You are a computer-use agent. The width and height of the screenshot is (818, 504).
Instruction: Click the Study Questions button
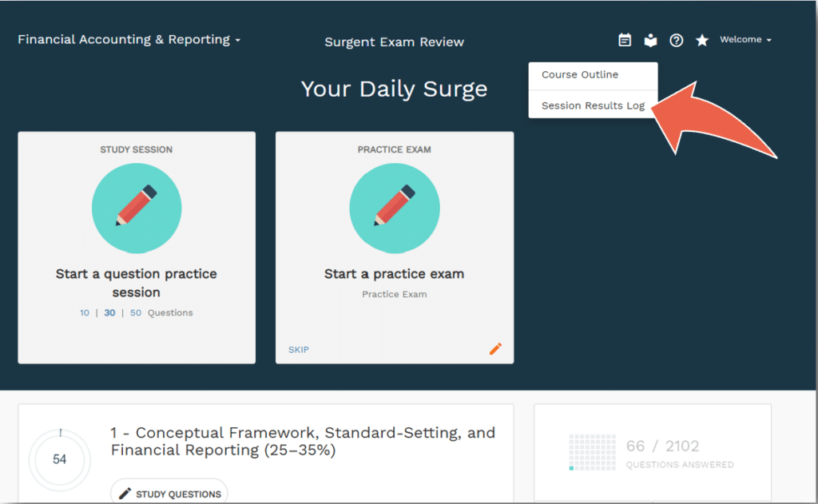click(169, 493)
